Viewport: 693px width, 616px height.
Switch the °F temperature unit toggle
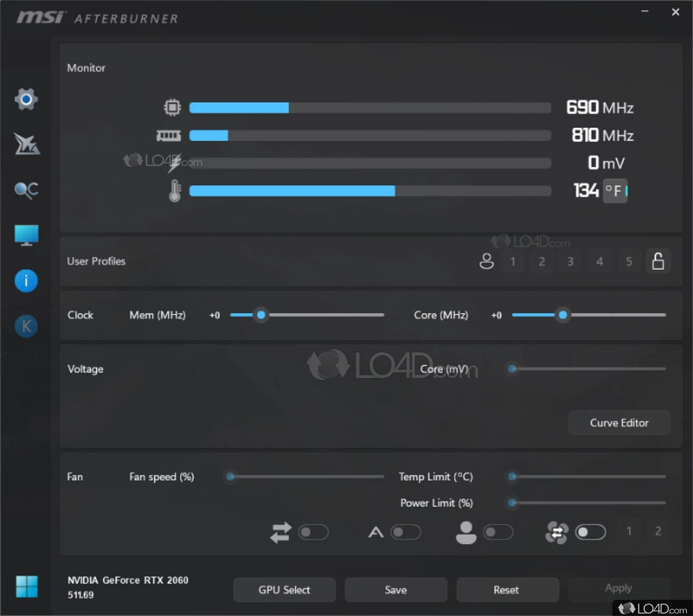pyautogui.click(x=616, y=191)
